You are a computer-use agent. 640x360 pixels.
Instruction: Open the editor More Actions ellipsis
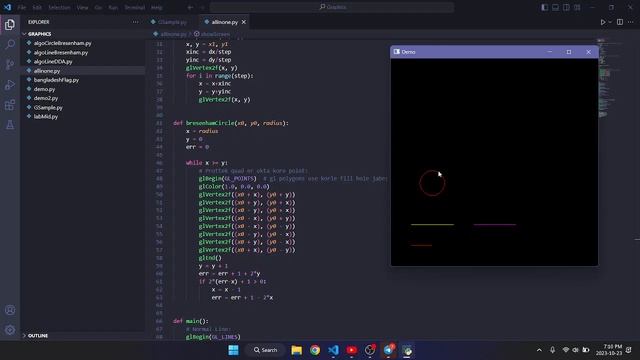tap(631, 22)
